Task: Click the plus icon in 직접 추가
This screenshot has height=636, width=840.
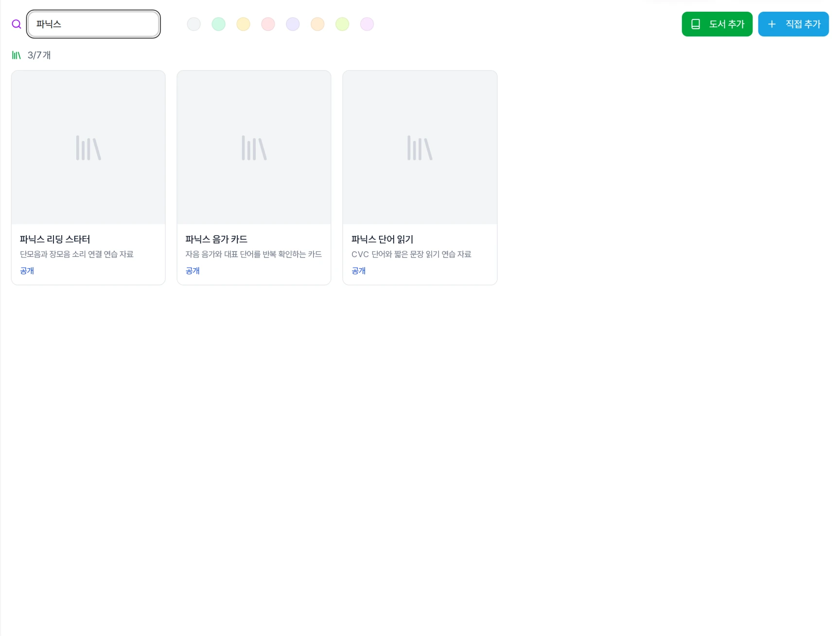Action: click(772, 24)
